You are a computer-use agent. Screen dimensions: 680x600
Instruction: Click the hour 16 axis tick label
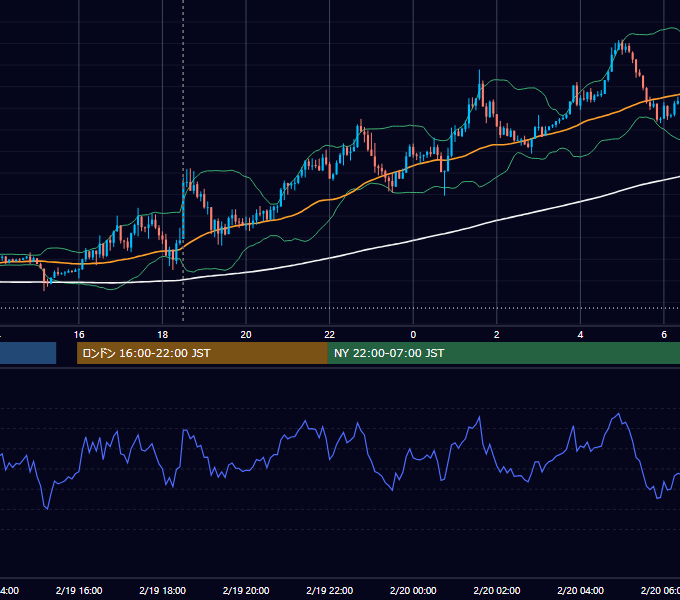point(79,335)
